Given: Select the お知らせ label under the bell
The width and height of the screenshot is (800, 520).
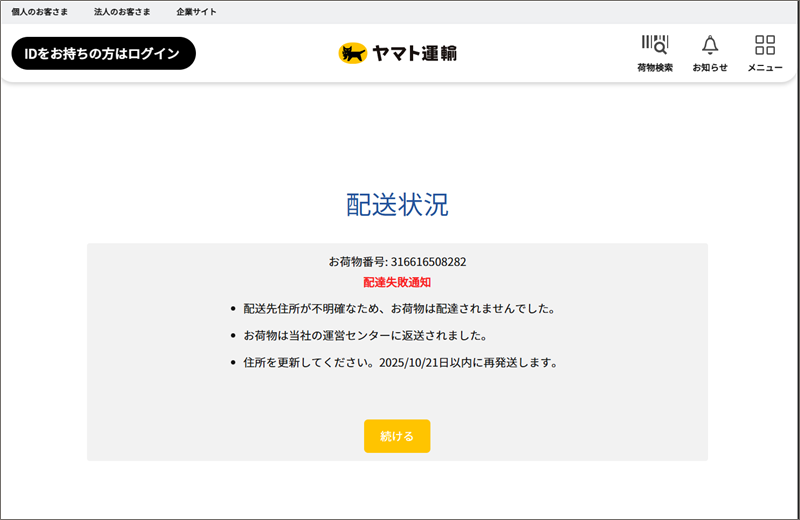Looking at the screenshot, I should (710, 68).
